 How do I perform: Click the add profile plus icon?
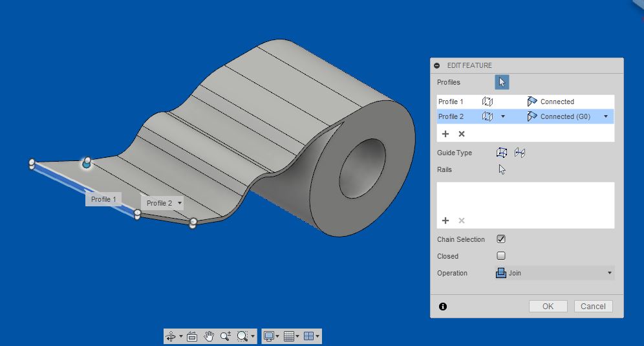445,134
